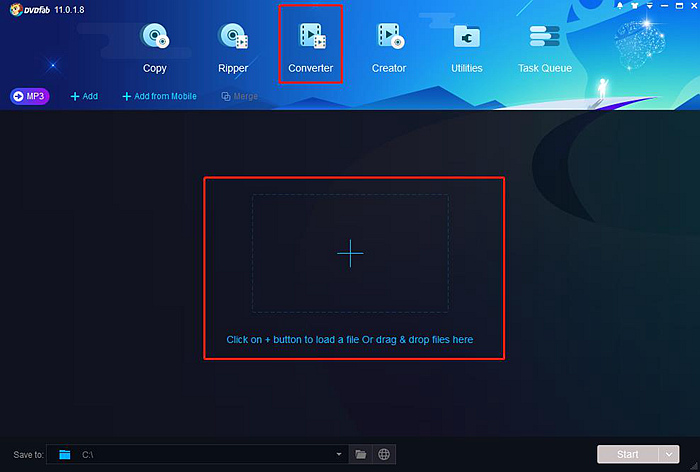Open the Copy module
Screen dimensions: 700x472
[x=154, y=48]
